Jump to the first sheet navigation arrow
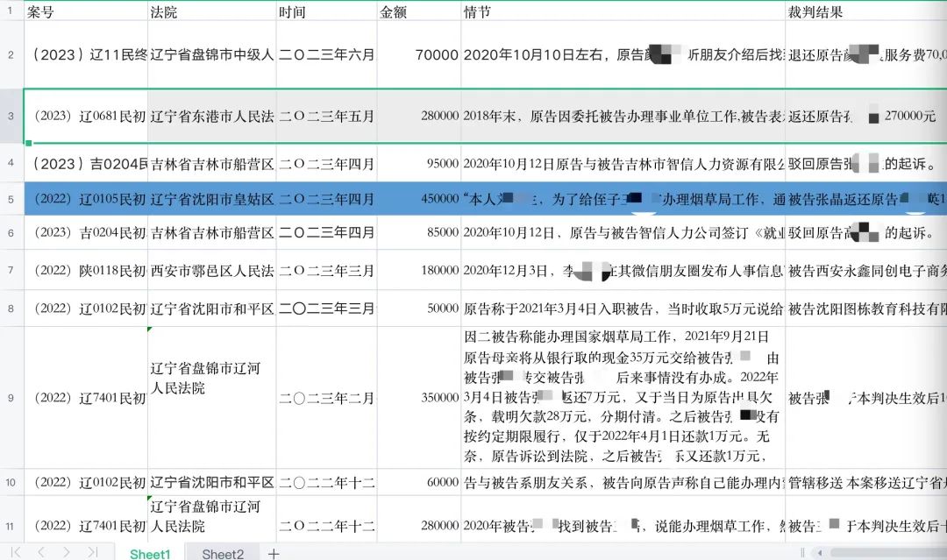Image resolution: width=947 pixels, height=560 pixels. click(17, 553)
